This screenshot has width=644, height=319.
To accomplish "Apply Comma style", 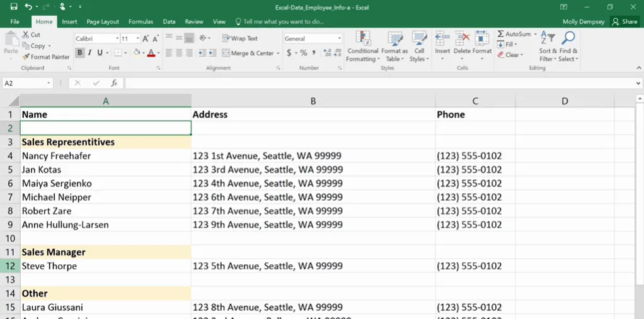I will [x=314, y=53].
